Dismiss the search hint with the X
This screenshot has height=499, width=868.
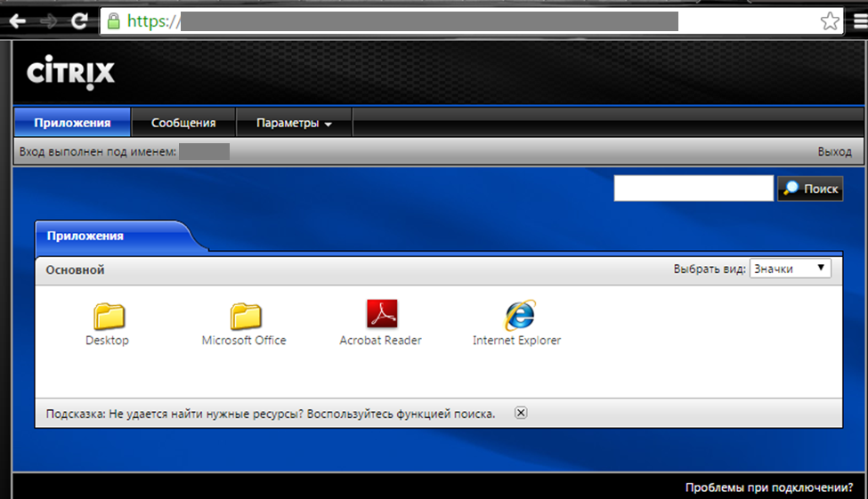click(x=521, y=413)
